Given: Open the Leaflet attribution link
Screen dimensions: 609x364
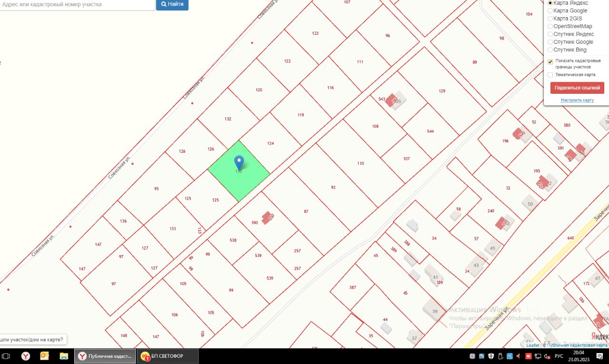Looking at the screenshot, I should [x=533, y=345].
